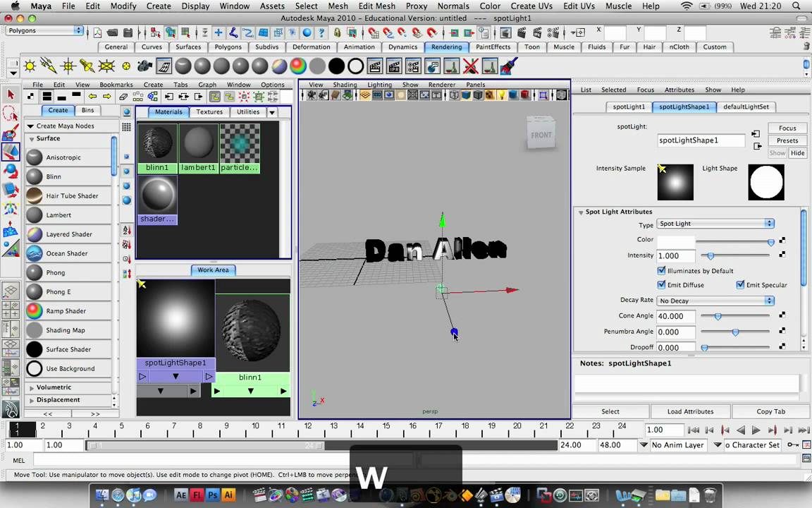This screenshot has height=508, width=812.
Task: Create a Surface Shader node
Action: [x=69, y=349]
